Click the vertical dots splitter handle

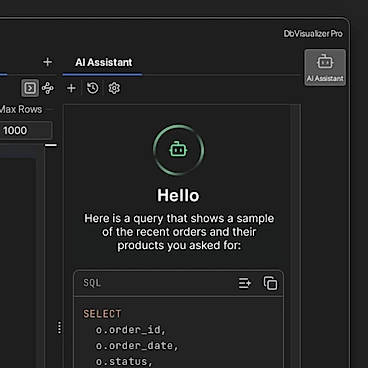click(x=59, y=328)
